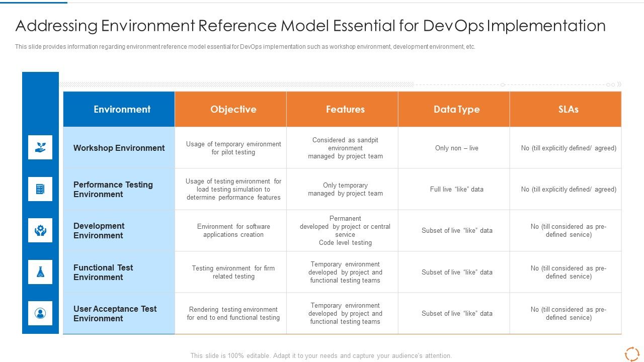Select Functional Test row's 'Temporary environment' features cell

342,272
